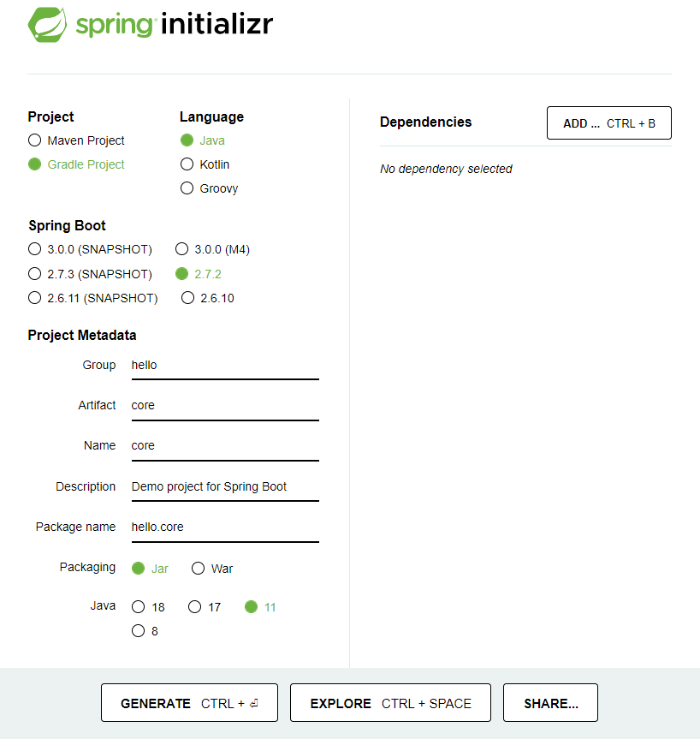Screen dimensions: 700x739
Task: Select Spring Boot 2.7.3 (SNAPSHOT)
Action: (x=34, y=273)
